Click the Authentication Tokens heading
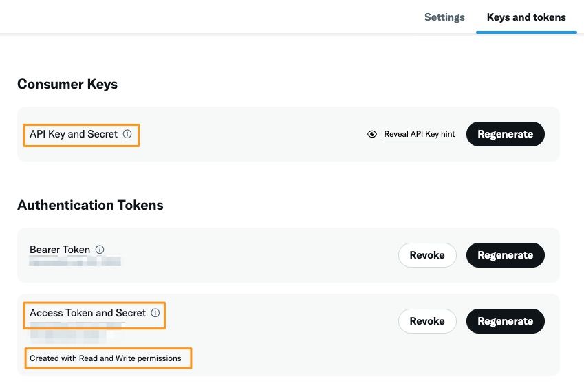The width and height of the screenshot is (584, 392). tap(90, 205)
